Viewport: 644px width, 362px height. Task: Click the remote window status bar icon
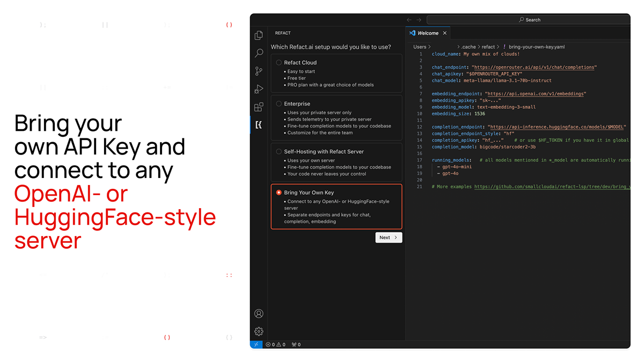click(256, 344)
